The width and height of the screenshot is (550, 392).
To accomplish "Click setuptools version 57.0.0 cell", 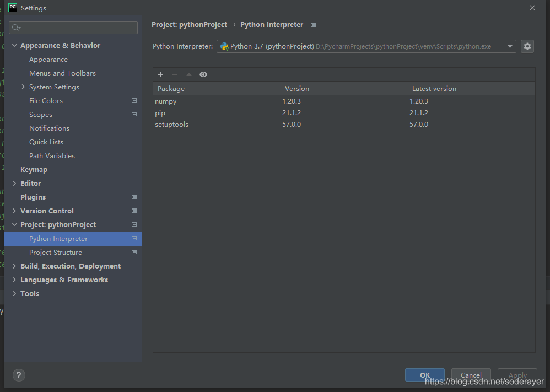I will tap(292, 124).
